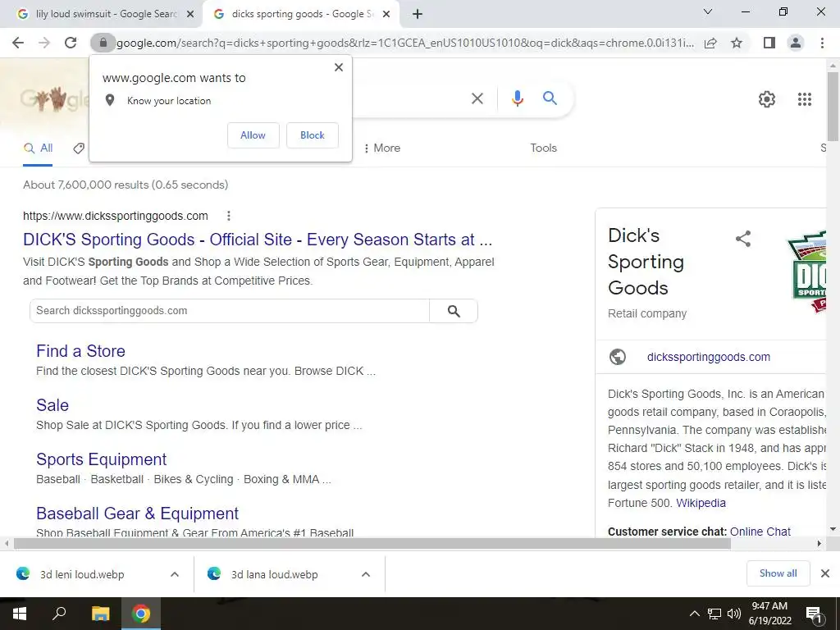
Task: Share this page from address bar
Action: coord(710,43)
